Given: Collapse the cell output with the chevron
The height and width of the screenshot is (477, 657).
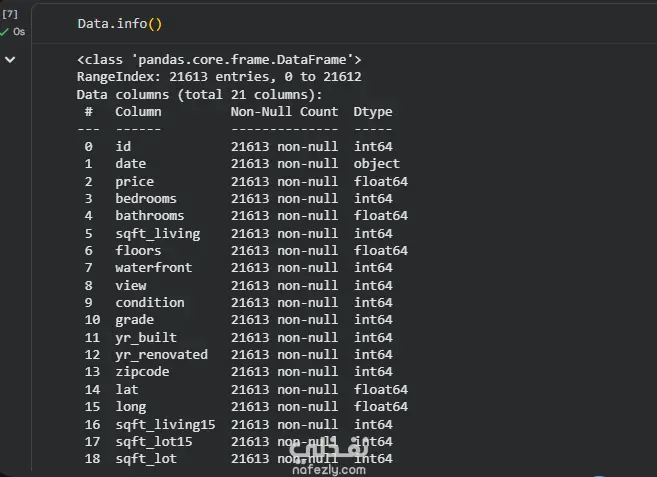Looking at the screenshot, I should (10, 60).
